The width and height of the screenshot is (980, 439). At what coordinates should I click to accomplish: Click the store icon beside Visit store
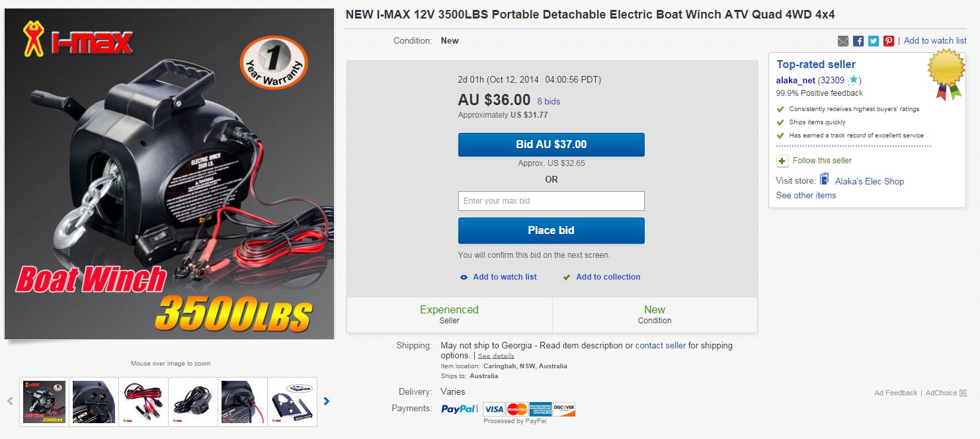click(x=825, y=180)
